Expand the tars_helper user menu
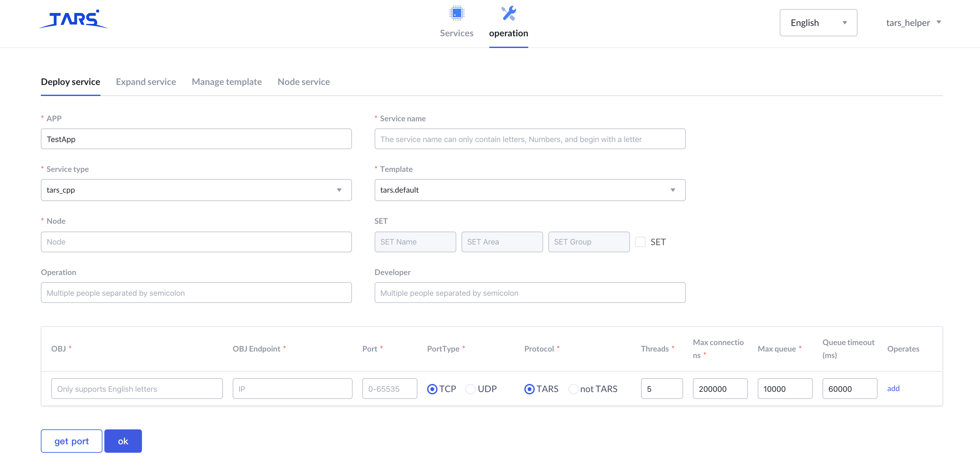Viewport: 980px width, 467px height. coord(913,23)
